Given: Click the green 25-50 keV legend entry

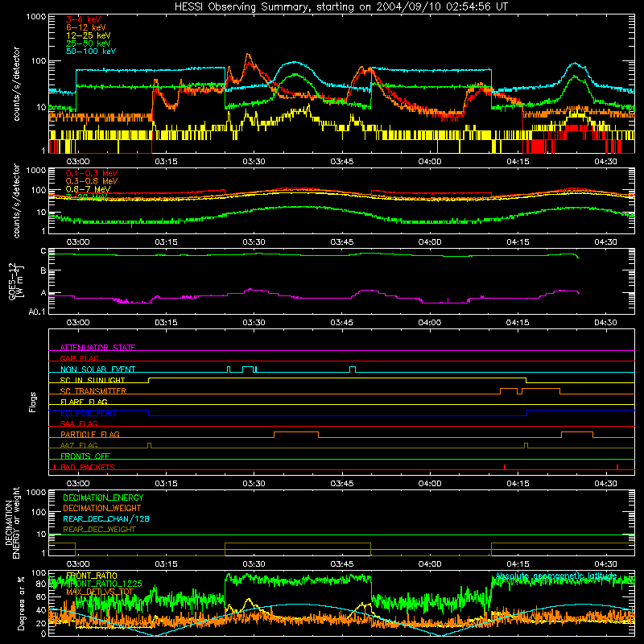Looking at the screenshot, I should [89, 43].
